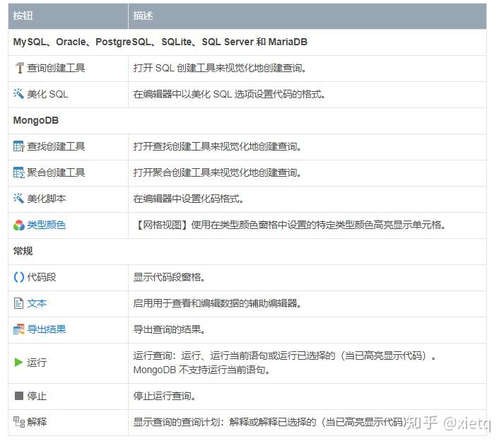504x446 pixels.
Task: Click the 停止 label
Action: coord(37,396)
